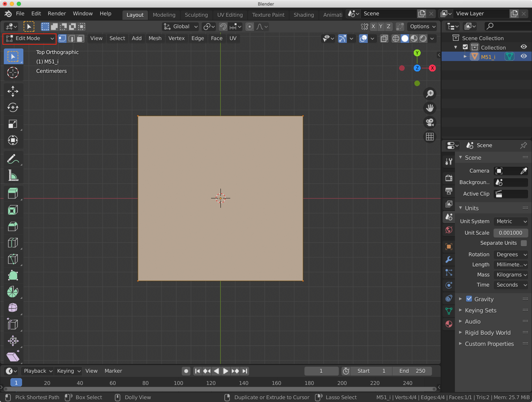This screenshot has height=402, width=532.
Task: Switch to the Shading workspace tab
Action: pyautogui.click(x=303, y=15)
